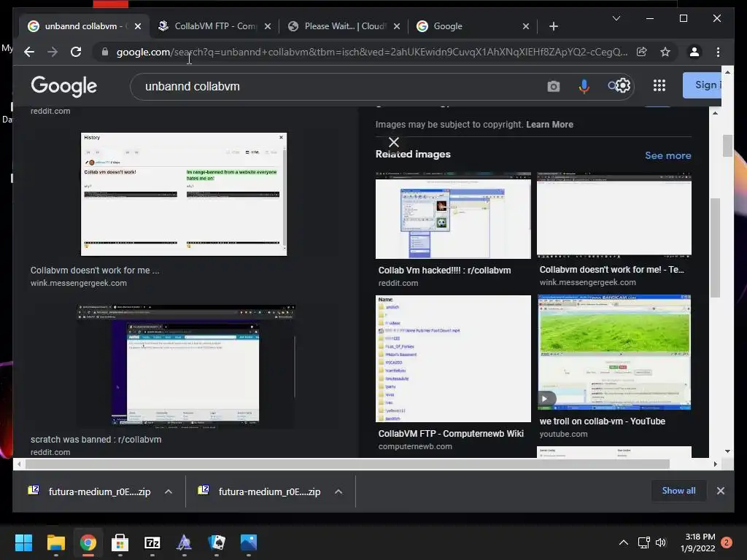
Task: Go back with the browser back arrow
Action: click(x=29, y=52)
